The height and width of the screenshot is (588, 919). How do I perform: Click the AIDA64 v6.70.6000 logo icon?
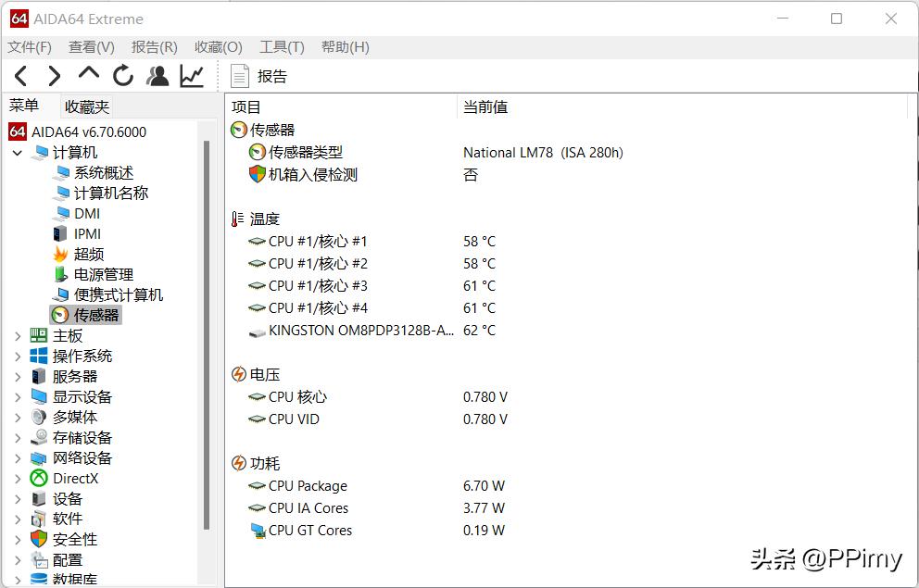pos(17,131)
